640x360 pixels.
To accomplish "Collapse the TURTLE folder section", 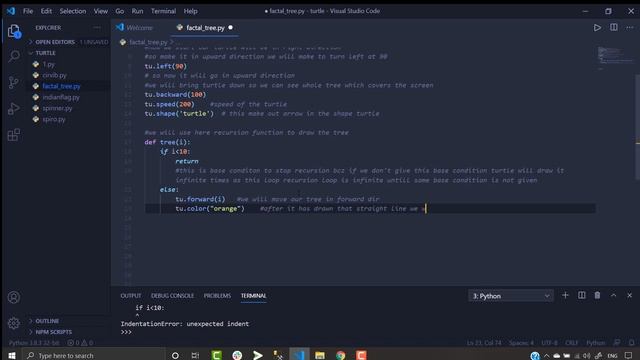I will (x=68, y=53).
